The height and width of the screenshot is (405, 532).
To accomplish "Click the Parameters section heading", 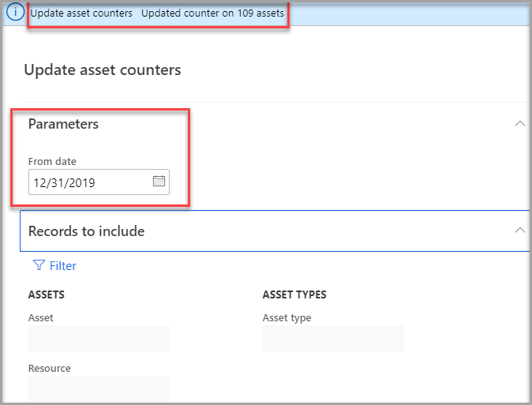I will click(63, 124).
